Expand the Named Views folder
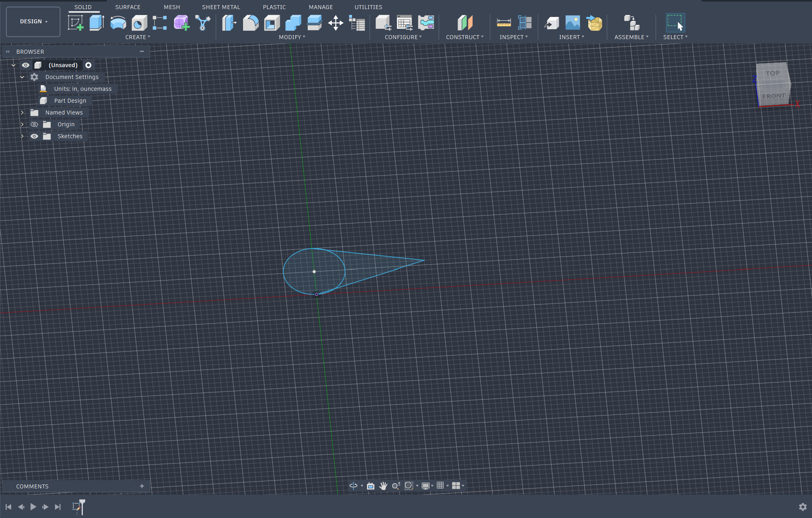 [x=22, y=113]
